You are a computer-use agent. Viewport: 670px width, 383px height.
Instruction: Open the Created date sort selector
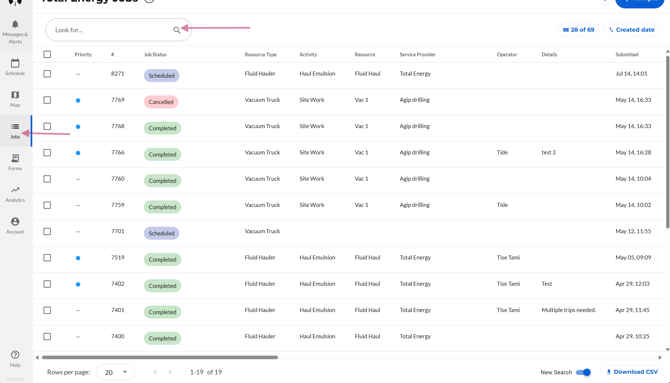click(x=631, y=30)
